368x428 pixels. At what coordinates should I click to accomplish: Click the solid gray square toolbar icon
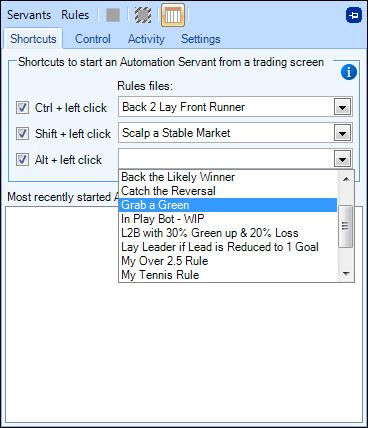pos(113,15)
